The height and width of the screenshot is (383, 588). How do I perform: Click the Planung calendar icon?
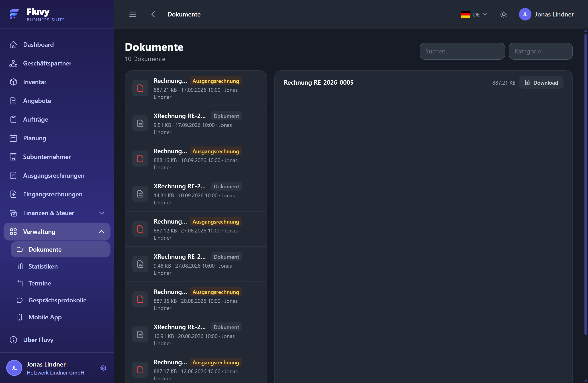[x=13, y=138]
